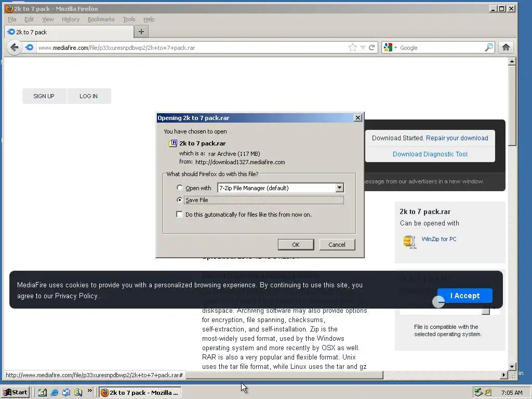Open the Windows Start menu

click(x=16, y=392)
